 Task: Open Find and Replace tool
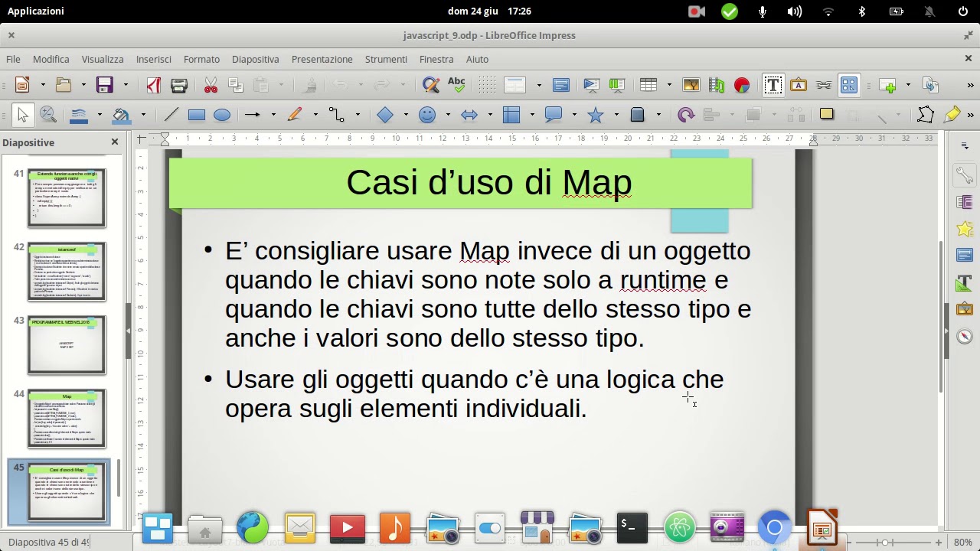point(431,85)
